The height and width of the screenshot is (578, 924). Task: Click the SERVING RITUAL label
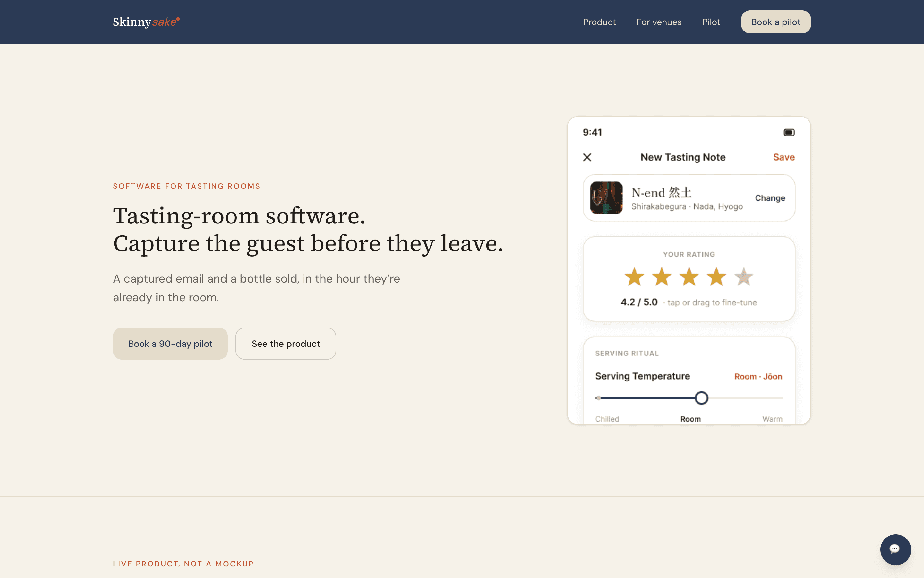point(627,353)
